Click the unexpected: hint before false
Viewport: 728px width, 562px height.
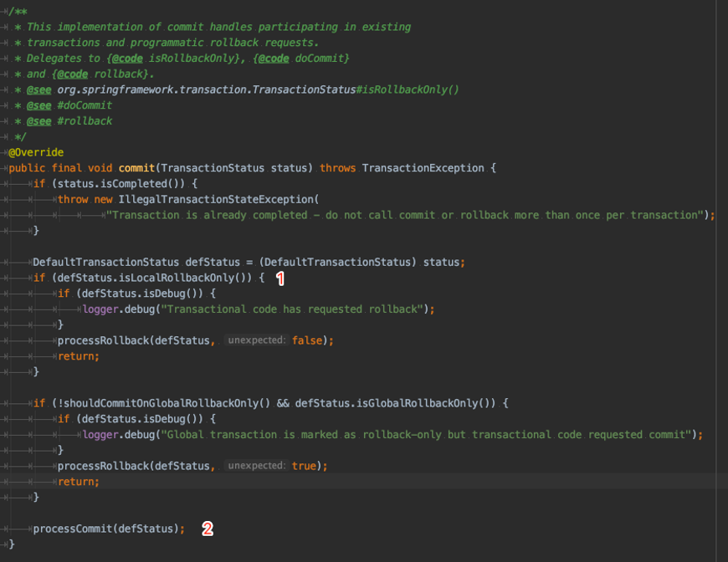coord(256,340)
